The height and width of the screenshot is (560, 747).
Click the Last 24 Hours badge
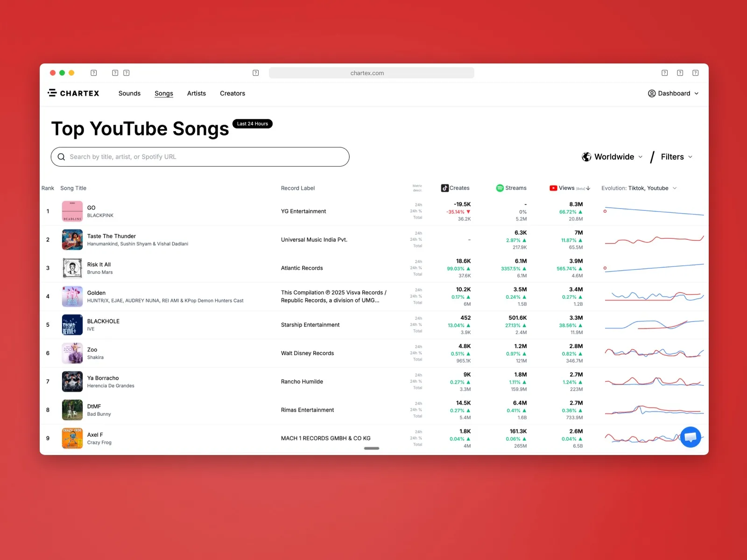pyautogui.click(x=252, y=124)
